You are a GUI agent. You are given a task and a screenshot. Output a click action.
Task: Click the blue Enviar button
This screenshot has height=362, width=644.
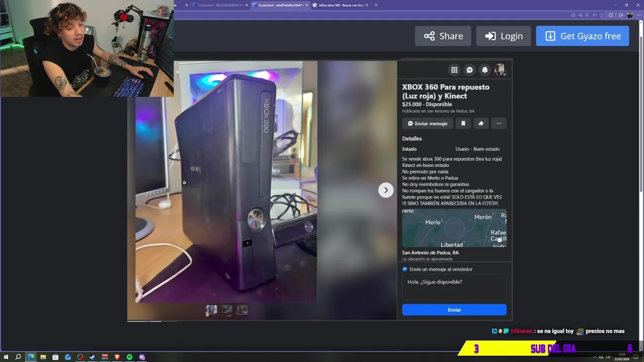click(x=454, y=310)
